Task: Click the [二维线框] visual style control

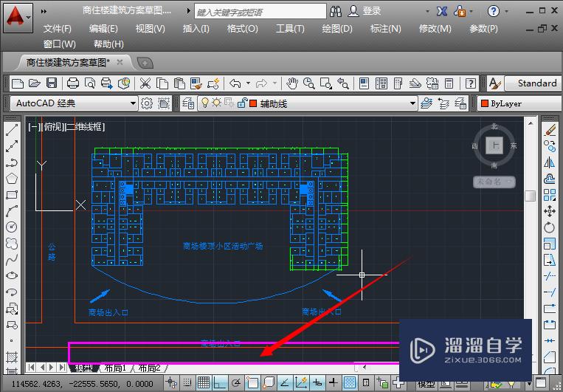Action: tap(84, 127)
